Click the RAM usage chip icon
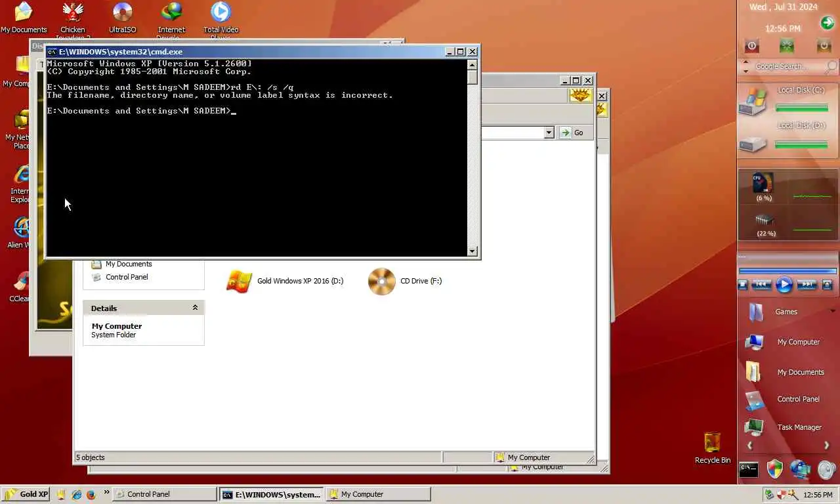The width and height of the screenshot is (840, 504). click(765, 220)
